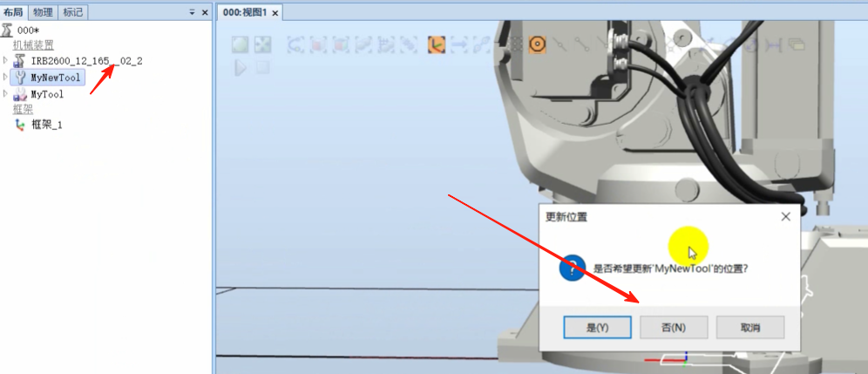Expand the IRB2600_12_165__02_2 tree node

pos(5,58)
